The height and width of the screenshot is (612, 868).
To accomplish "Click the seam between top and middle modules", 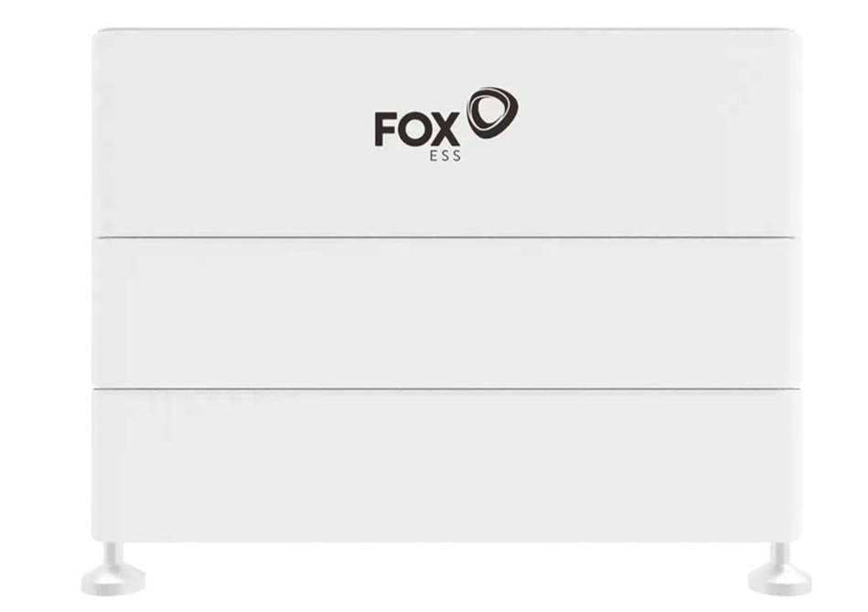I will coord(448,238).
